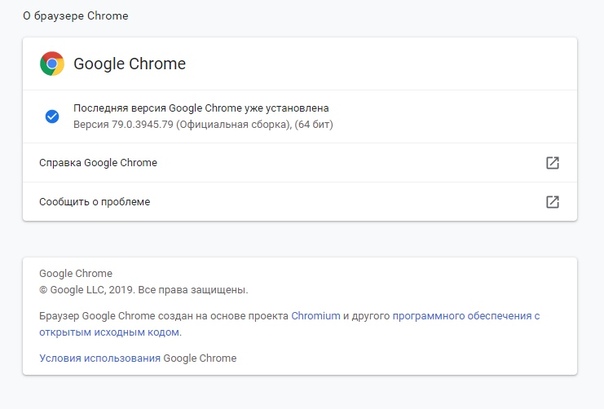The image size is (604, 409).
Task: Select the Сообщить о проблеме row
Action: 300,202
